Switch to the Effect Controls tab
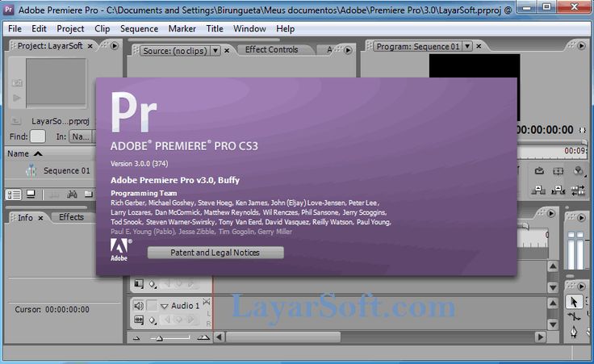Image resolution: width=594 pixels, height=364 pixels. 272,49
